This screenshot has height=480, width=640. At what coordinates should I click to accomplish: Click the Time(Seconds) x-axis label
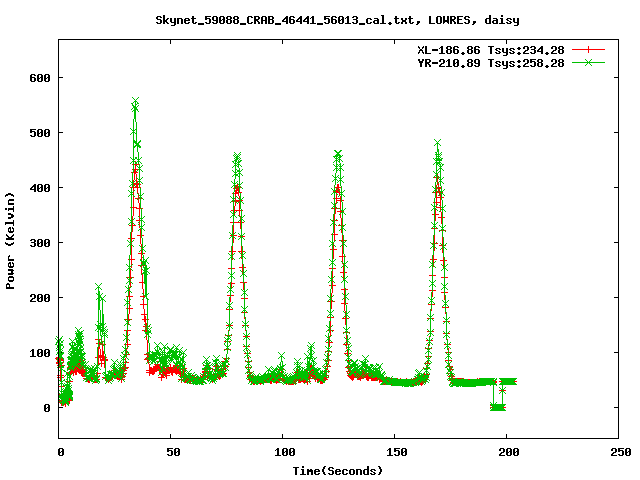338,470
